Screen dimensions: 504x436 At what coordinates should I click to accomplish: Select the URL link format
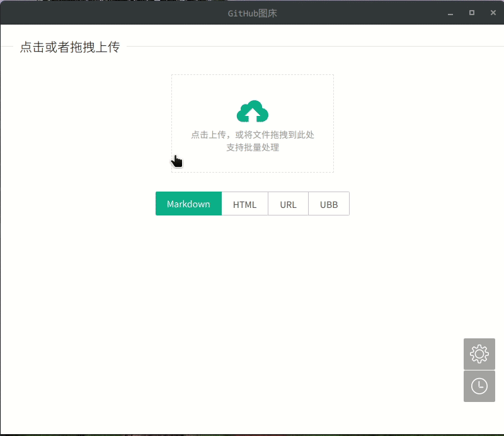(x=288, y=204)
